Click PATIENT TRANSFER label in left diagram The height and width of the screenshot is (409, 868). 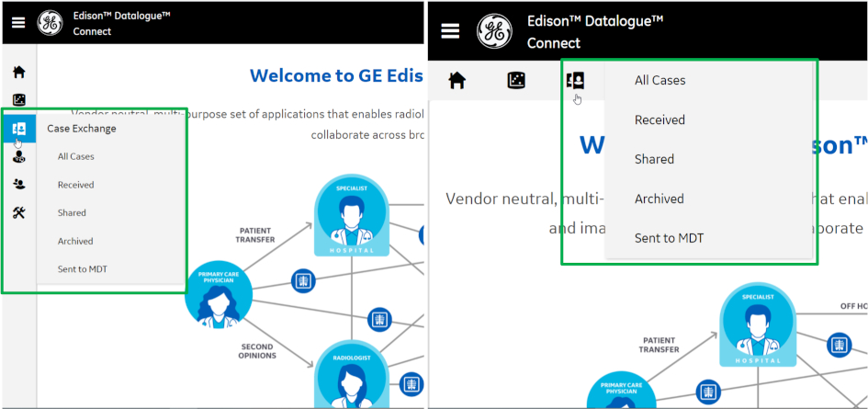click(255, 235)
